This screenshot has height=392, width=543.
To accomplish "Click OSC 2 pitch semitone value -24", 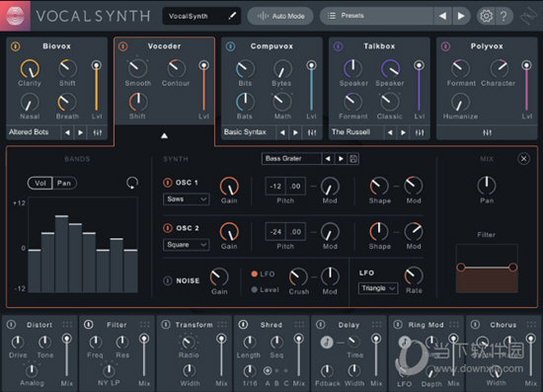I will tap(275, 232).
